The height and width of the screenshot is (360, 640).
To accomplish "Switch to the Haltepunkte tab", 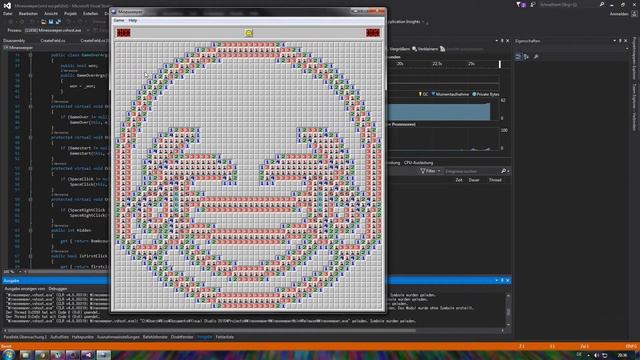I will coord(83,337).
